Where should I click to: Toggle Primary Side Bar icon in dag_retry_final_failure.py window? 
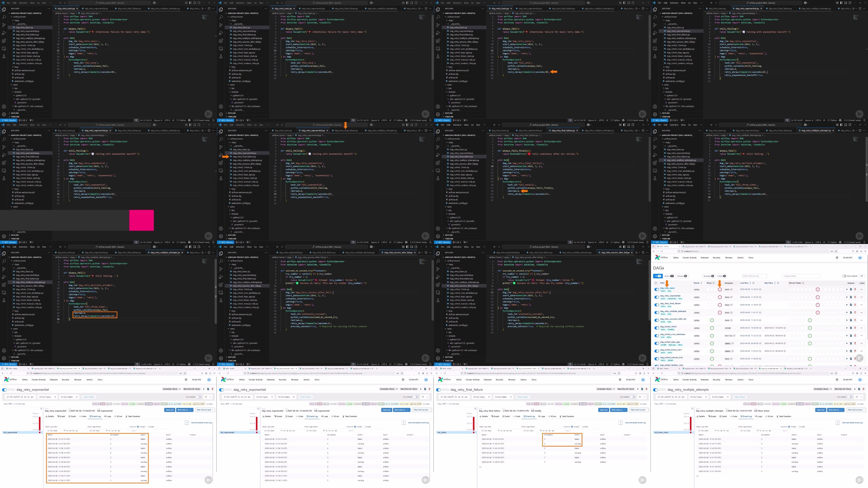(624, 125)
